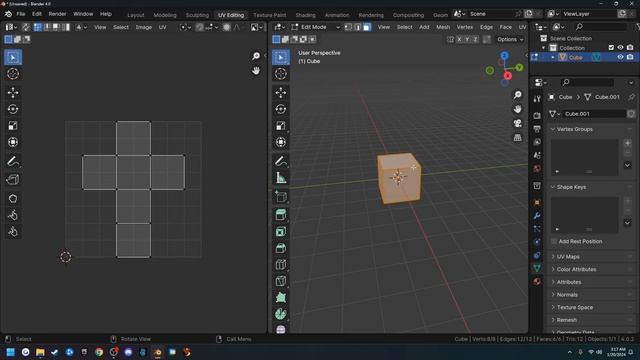Select the 2D Cursor tool in UV editor
Image resolution: width=640 pixels, height=360 pixels.
click(x=13, y=73)
